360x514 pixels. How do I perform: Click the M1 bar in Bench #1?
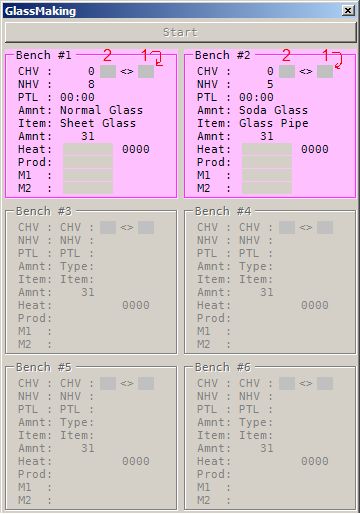(x=88, y=175)
